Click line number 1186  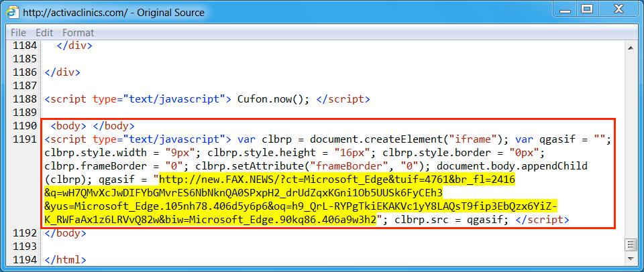tap(24, 72)
